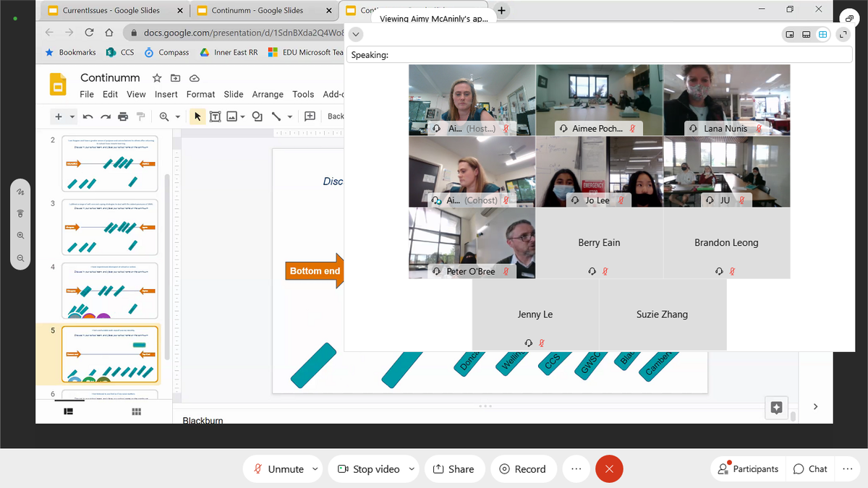Go to browser home page
This screenshot has height=488, width=868.
coord(109,33)
